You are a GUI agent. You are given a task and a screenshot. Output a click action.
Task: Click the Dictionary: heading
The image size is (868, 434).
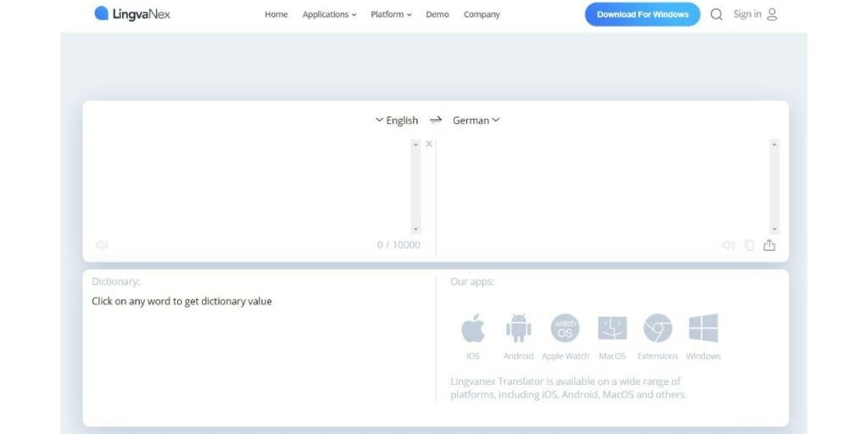click(115, 281)
